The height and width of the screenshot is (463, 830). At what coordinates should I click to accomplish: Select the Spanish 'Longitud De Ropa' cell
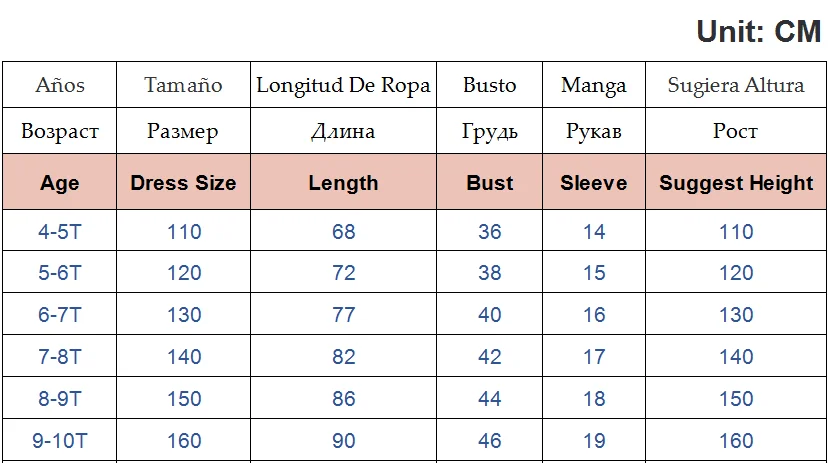pos(343,85)
